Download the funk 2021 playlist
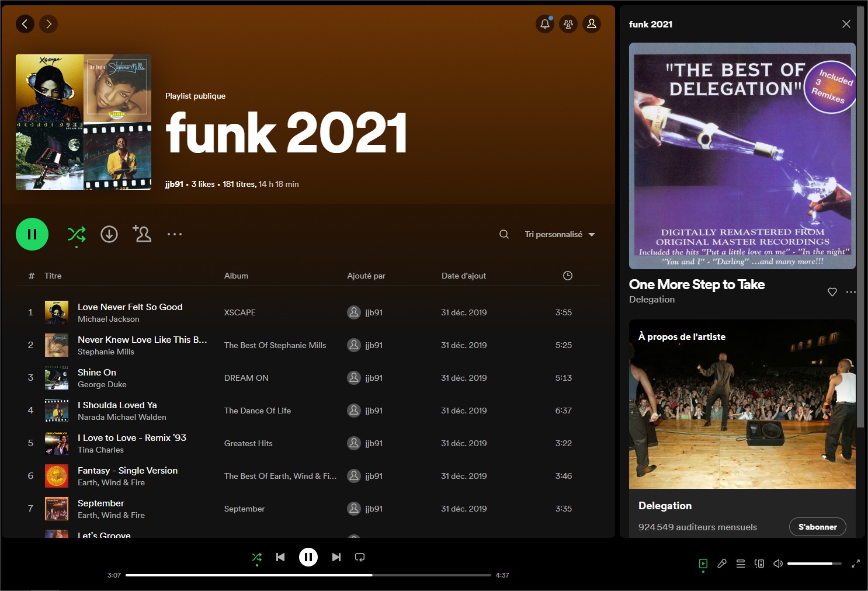This screenshot has width=868, height=591. click(x=109, y=234)
